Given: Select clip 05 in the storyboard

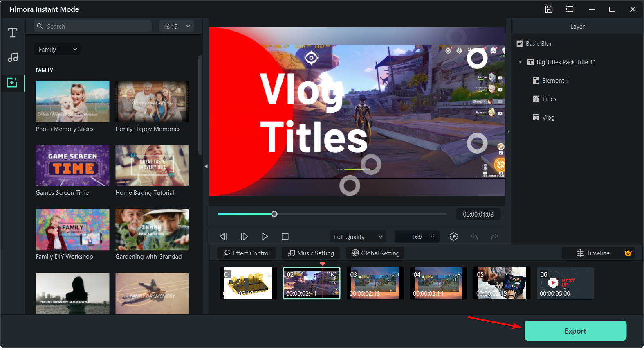Looking at the screenshot, I should tap(502, 283).
